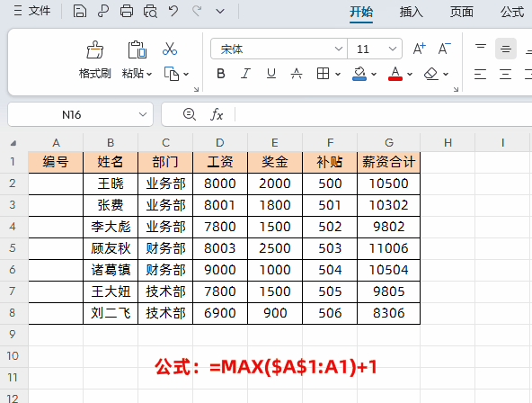Toggle Strikethrough formatting
532x403 pixels.
click(x=297, y=74)
